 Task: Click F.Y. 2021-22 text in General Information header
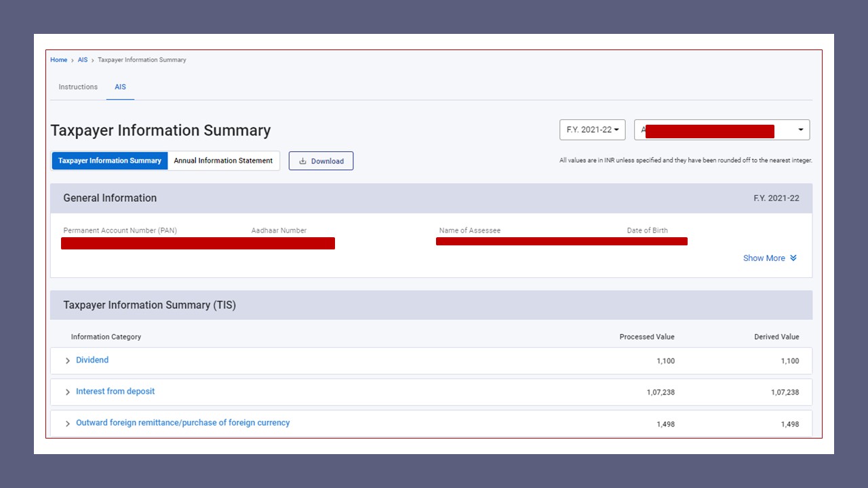[x=776, y=198]
